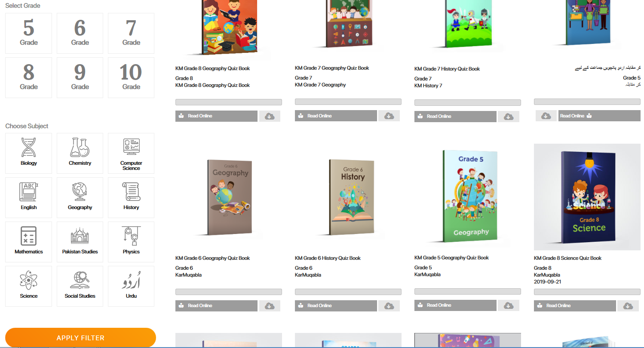Open KM Grade 6 Geography Quiz Book title
644x348 pixels.
tap(212, 258)
